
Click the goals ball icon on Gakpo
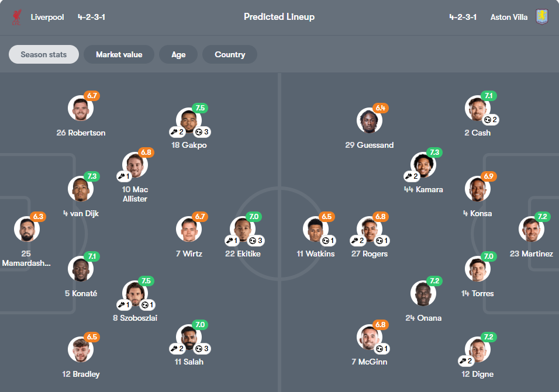tap(198, 132)
